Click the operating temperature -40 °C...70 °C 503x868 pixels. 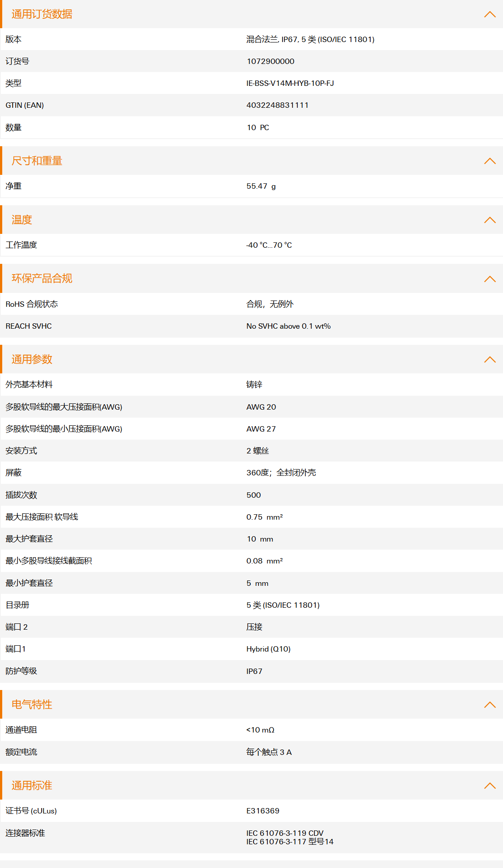pyautogui.click(x=269, y=245)
